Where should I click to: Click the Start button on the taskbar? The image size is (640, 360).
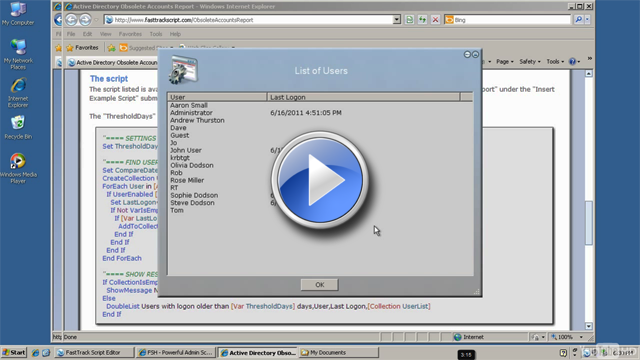coord(14,352)
